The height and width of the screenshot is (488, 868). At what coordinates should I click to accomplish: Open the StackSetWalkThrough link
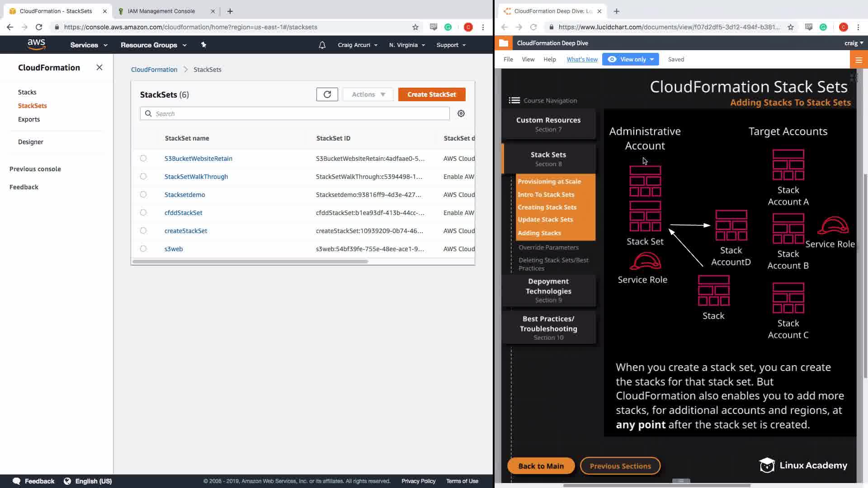pos(196,177)
